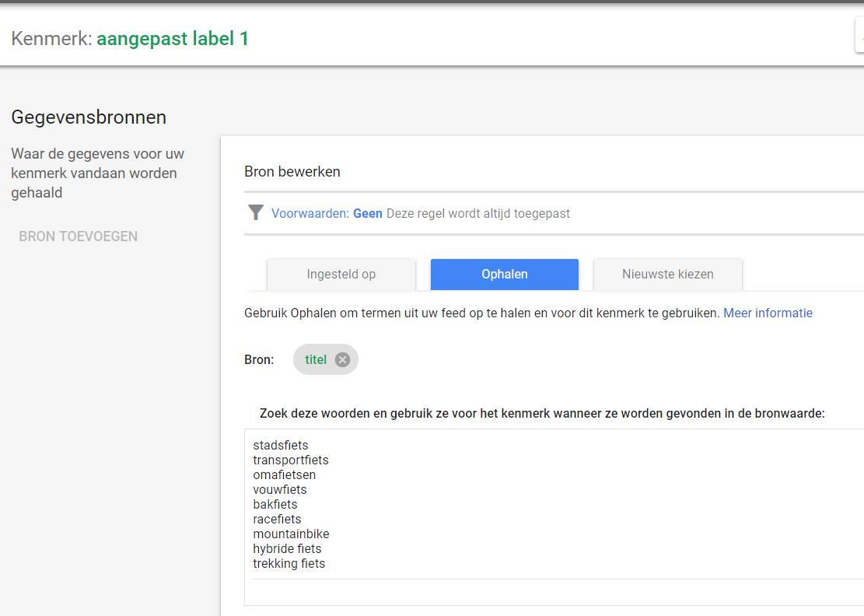Click the word stadsfiets in the list

281,445
